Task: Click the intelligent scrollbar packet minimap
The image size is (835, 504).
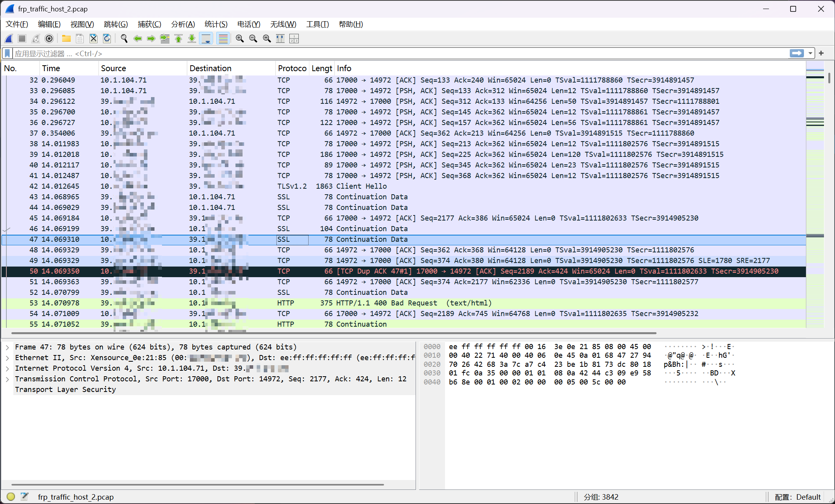Action: click(x=815, y=195)
